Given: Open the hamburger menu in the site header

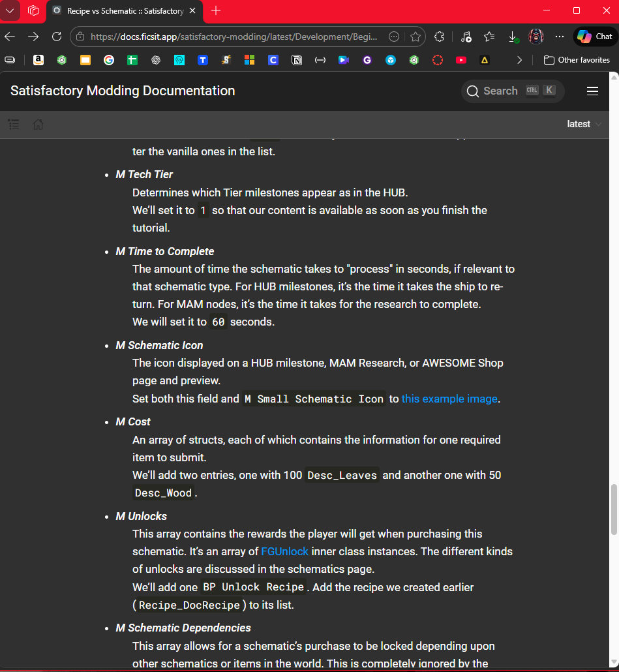Looking at the screenshot, I should [592, 91].
